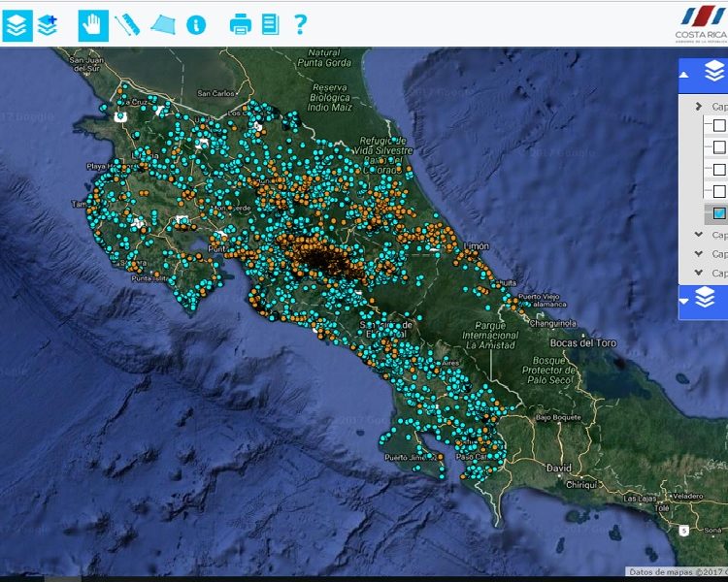Expand the last collapsed layer group chevron
728x582 pixels.
(x=699, y=273)
